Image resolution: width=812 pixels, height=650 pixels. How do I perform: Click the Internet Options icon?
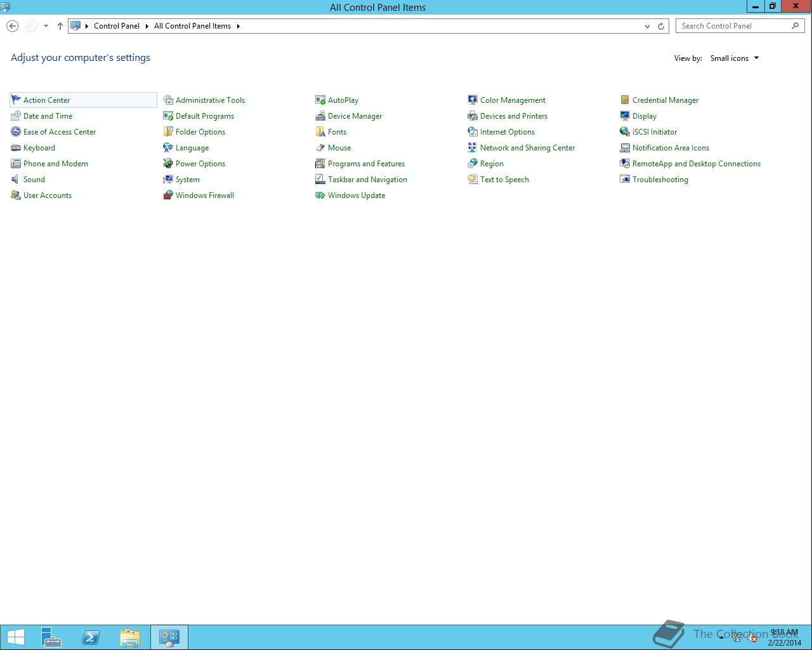click(473, 131)
